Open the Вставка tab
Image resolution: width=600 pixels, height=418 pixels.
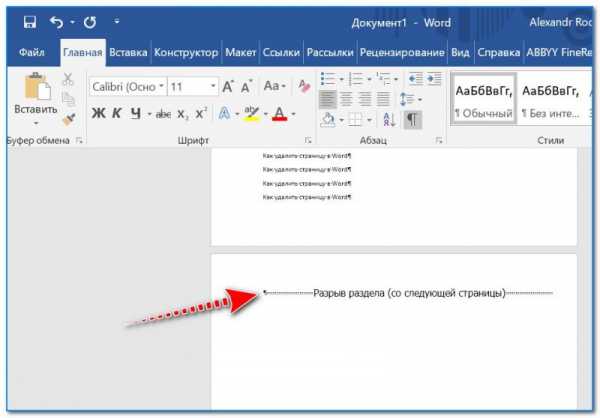[x=128, y=53]
